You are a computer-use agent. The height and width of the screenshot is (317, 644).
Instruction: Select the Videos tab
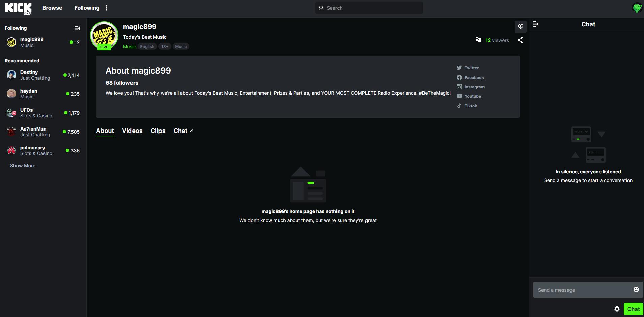[132, 131]
